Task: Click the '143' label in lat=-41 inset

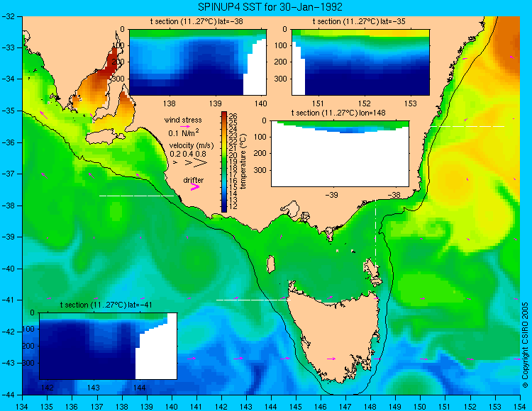Action: click(x=94, y=388)
